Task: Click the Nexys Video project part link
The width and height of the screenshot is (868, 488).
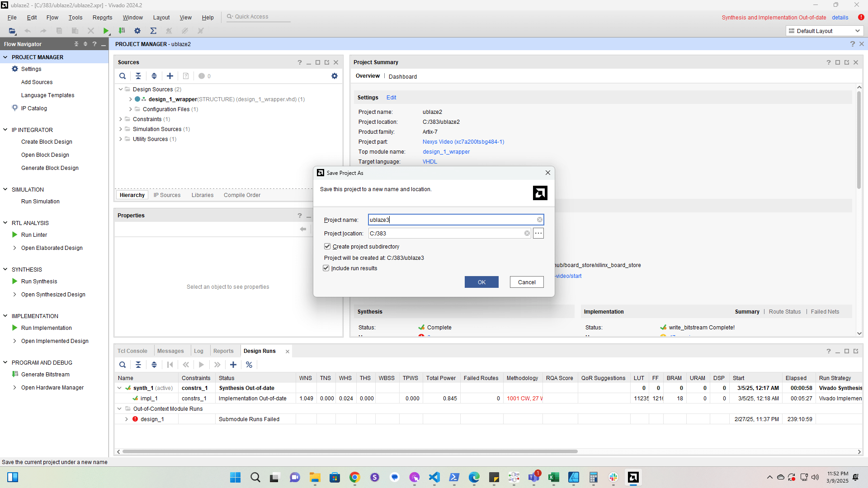Action: click(463, 142)
